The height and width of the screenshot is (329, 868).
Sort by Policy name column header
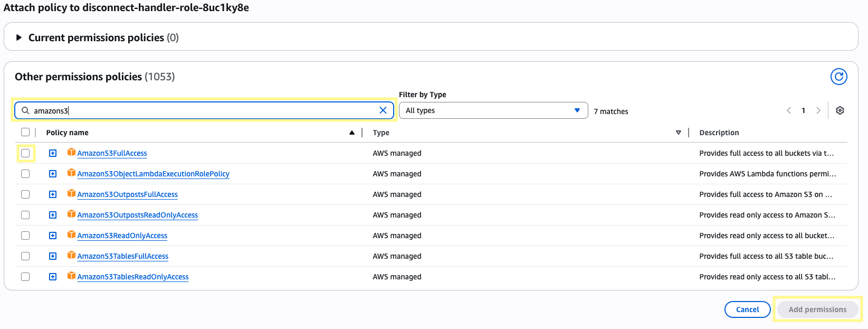coord(68,133)
